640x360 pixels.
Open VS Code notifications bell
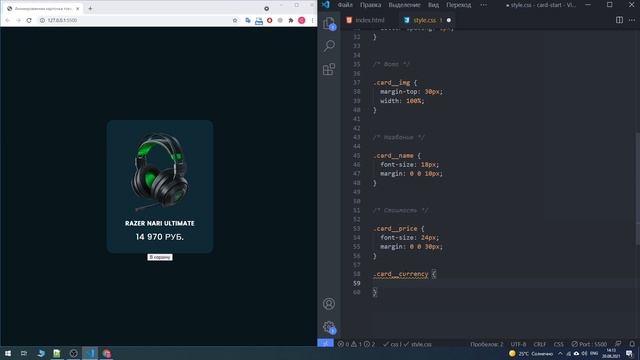(632, 344)
